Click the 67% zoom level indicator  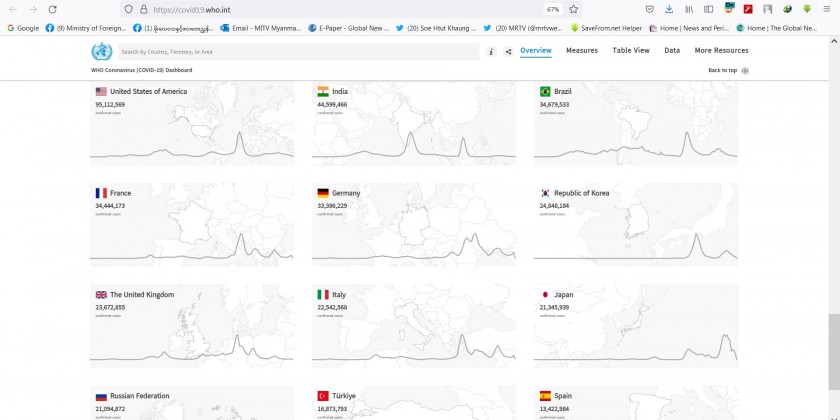click(553, 9)
